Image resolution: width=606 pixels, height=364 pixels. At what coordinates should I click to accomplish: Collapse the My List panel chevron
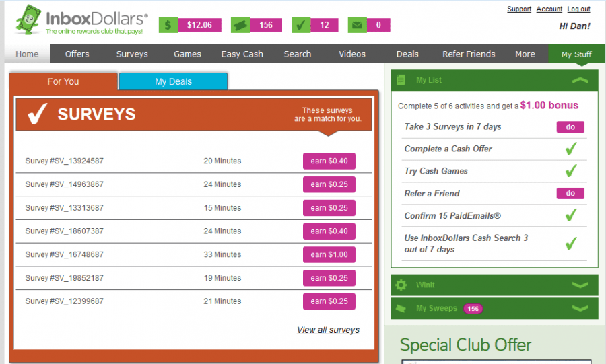pyautogui.click(x=580, y=80)
